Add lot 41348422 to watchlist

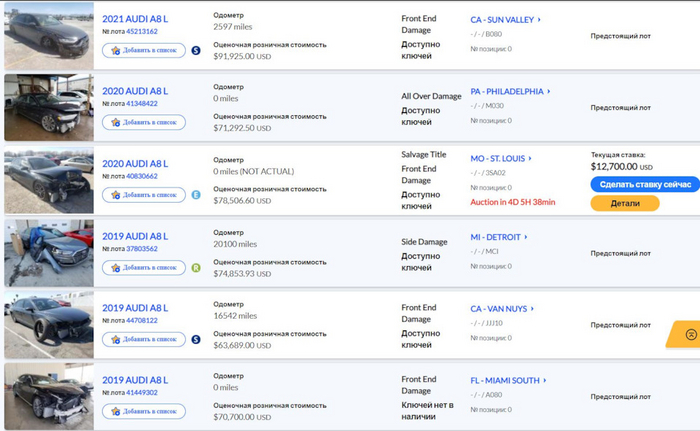[144, 122]
